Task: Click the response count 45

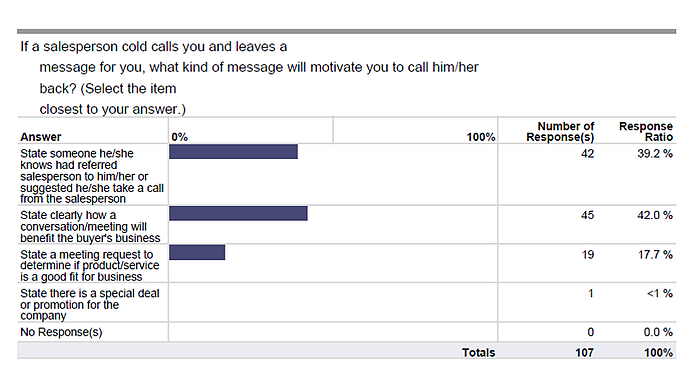Action: point(588,215)
